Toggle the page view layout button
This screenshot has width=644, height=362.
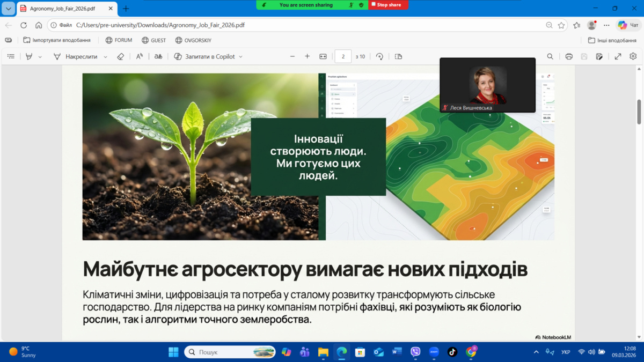click(x=398, y=56)
